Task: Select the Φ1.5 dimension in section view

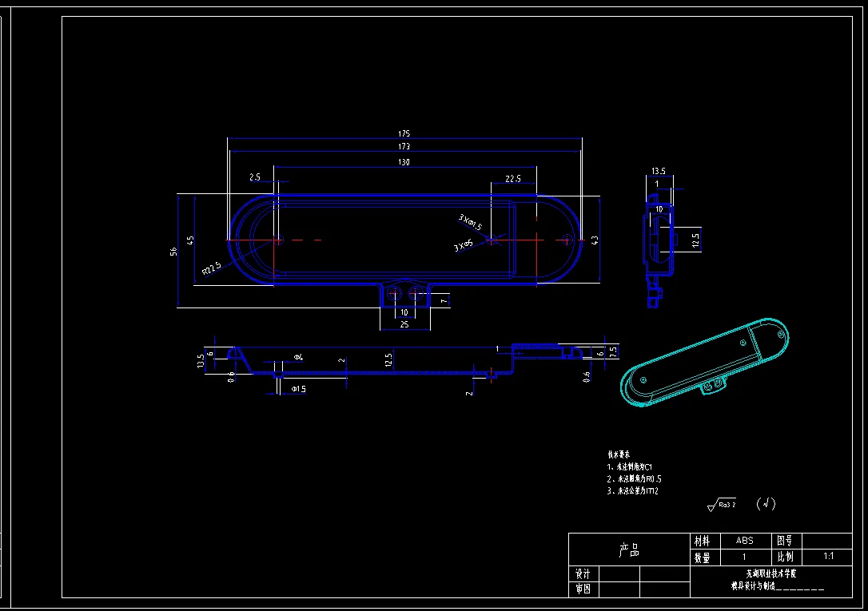Action: click(x=299, y=389)
